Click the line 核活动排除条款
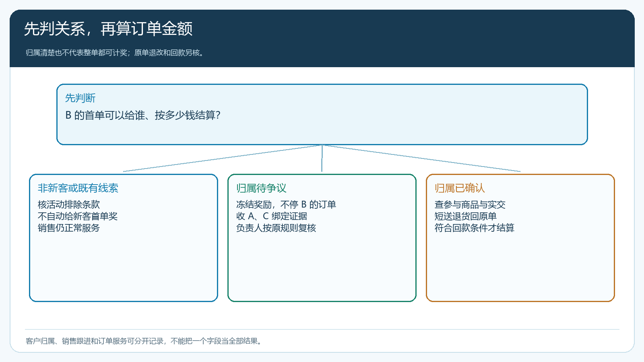644x362 pixels. [69, 204]
